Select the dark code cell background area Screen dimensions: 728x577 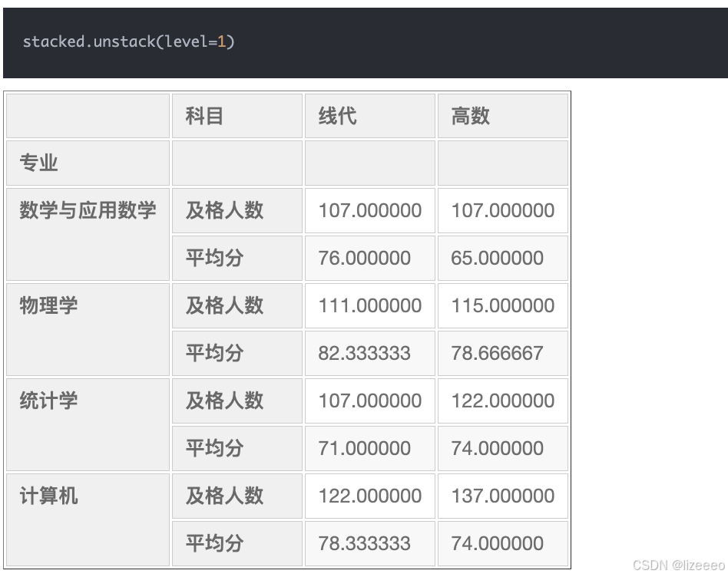(x=461, y=42)
